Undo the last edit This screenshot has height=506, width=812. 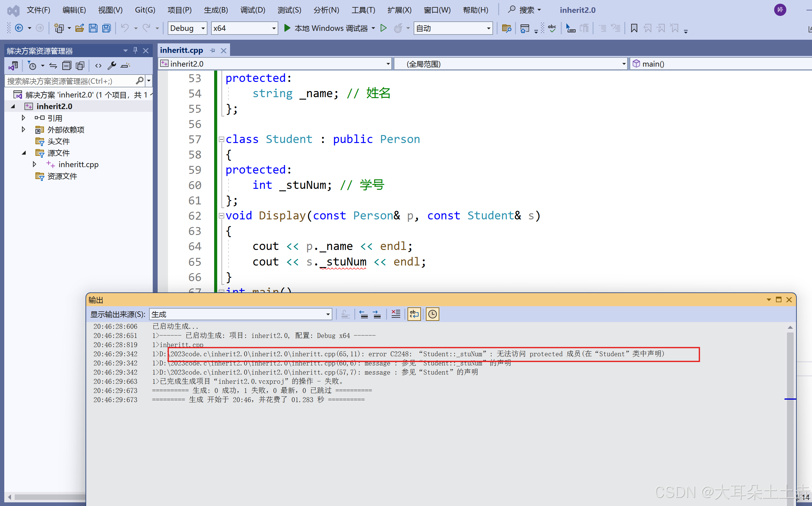coord(125,28)
